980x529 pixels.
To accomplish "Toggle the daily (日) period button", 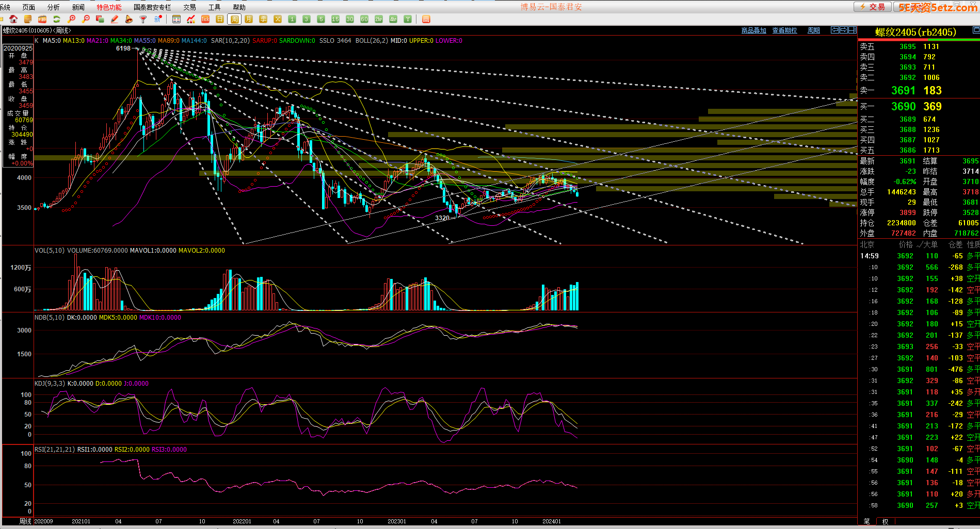I will (220, 19).
